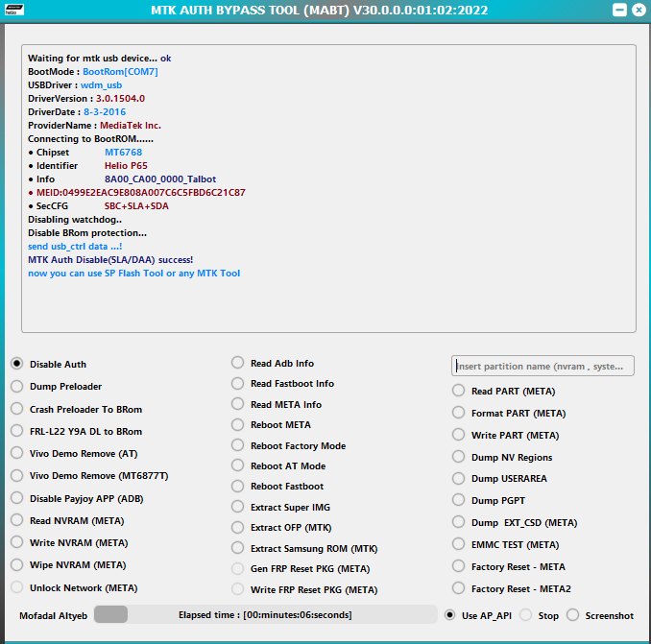Click the helio logo icon in title bar

[14, 10]
